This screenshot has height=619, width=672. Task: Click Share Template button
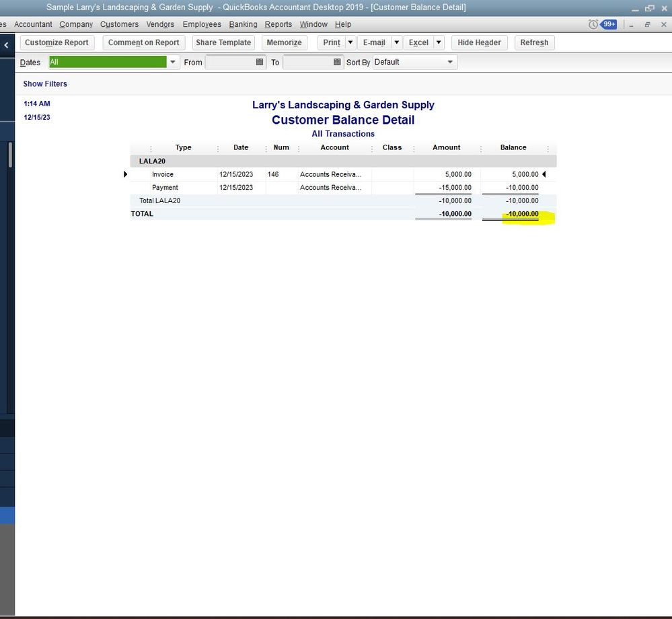tap(223, 42)
